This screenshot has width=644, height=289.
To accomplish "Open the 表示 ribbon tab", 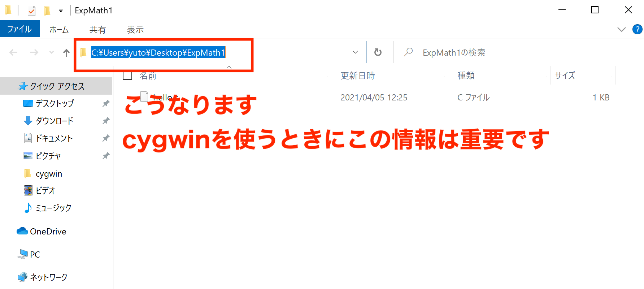I will tap(135, 30).
